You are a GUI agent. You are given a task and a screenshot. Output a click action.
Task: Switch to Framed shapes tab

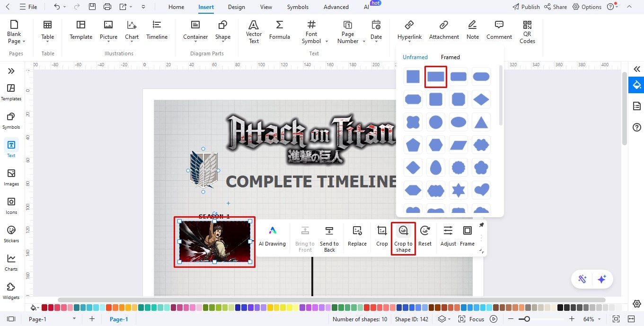tap(450, 57)
